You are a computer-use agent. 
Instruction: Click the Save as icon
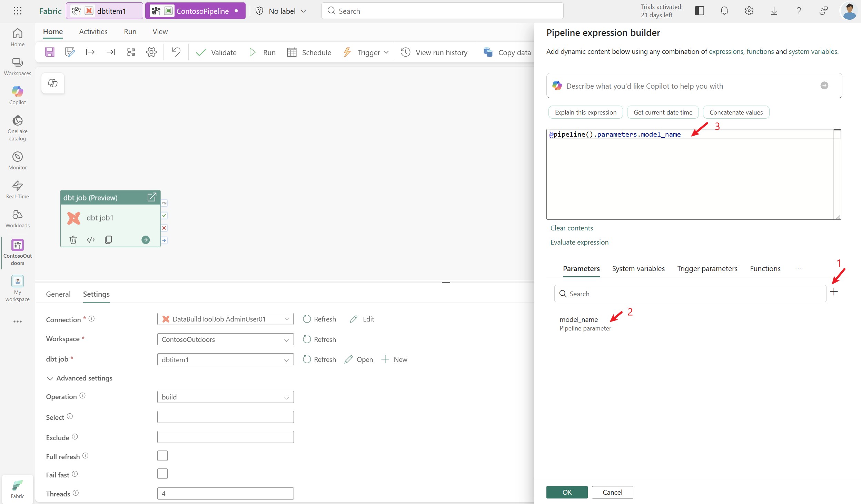[x=70, y=52]
